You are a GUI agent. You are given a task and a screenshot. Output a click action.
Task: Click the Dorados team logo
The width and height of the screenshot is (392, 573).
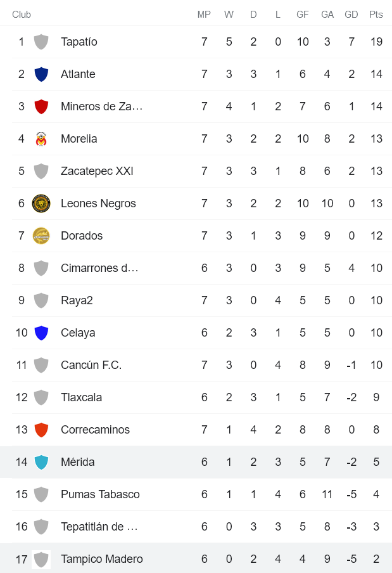41,236
